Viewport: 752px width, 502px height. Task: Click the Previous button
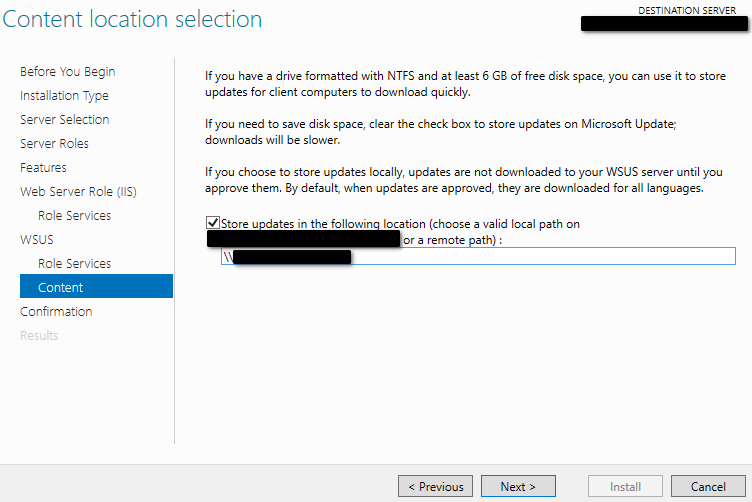click(x=435, y=486)
